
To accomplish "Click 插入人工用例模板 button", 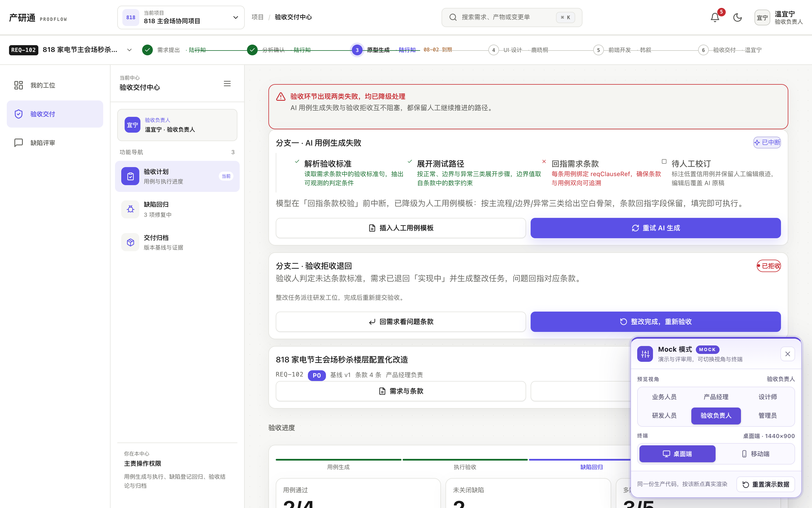I will (x=401, y=228).
